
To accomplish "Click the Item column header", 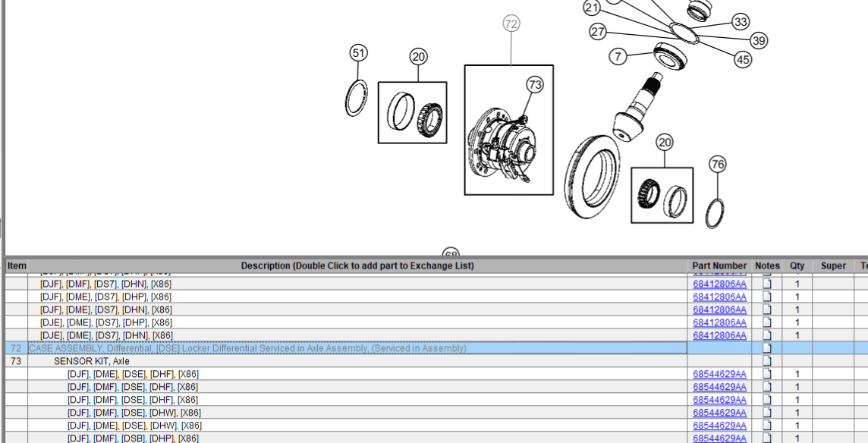I will (17, 265).
